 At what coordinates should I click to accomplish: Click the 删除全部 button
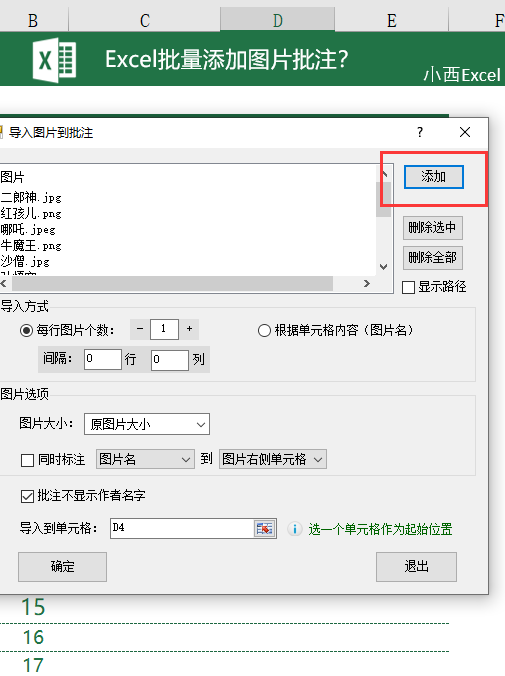point(433,258)
